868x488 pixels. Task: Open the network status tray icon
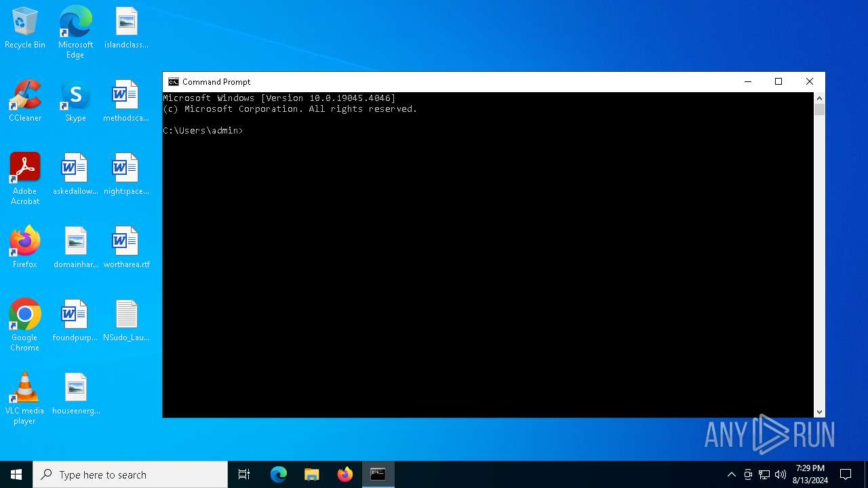pos(764,474)
